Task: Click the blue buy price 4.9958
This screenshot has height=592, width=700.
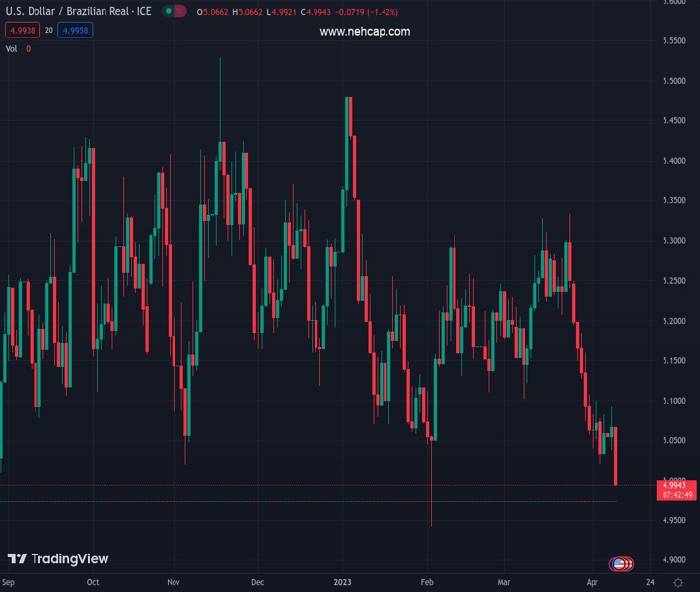Action: click(x=75, y=31)
